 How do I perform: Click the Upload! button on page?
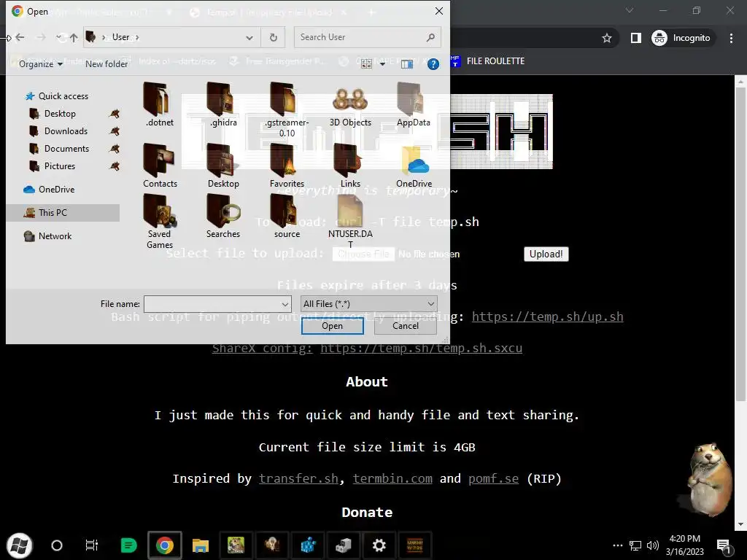click(546, 254)
